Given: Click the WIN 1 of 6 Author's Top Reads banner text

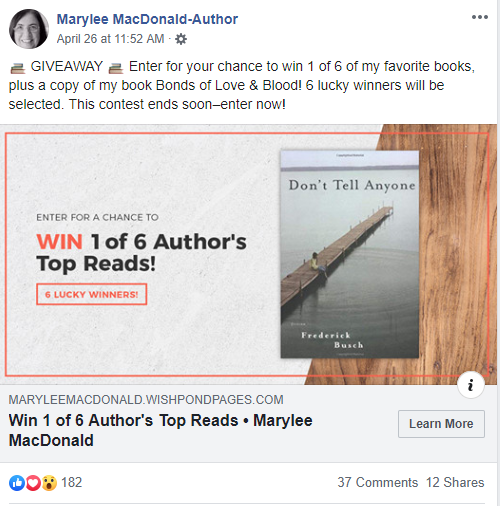Looking at the screenshot, I should click(141, 252).
